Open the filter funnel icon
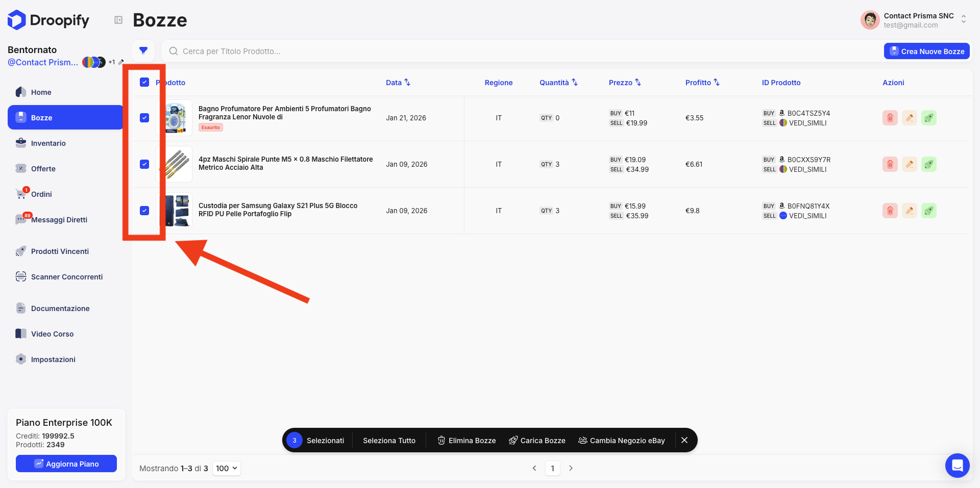The width and height of the screenshot is (980, 488). [143, 51]
